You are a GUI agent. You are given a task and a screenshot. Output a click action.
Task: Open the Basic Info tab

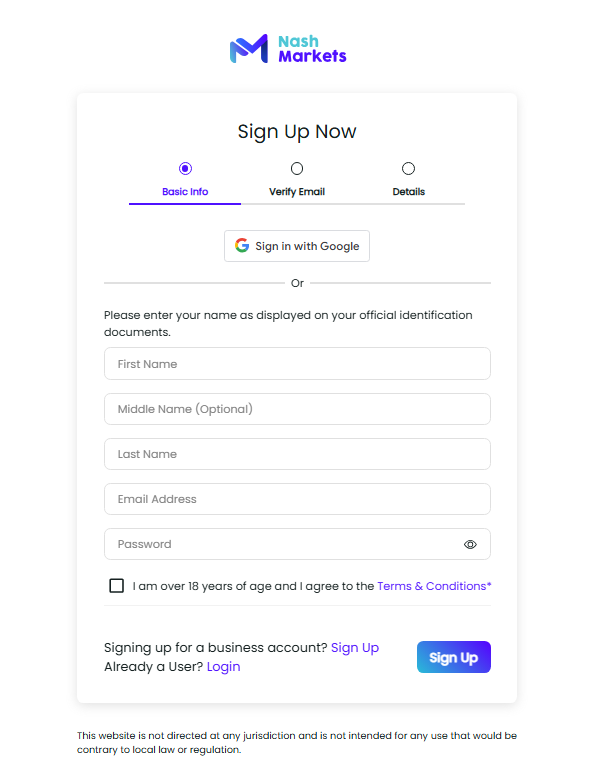tap(185, 191)
